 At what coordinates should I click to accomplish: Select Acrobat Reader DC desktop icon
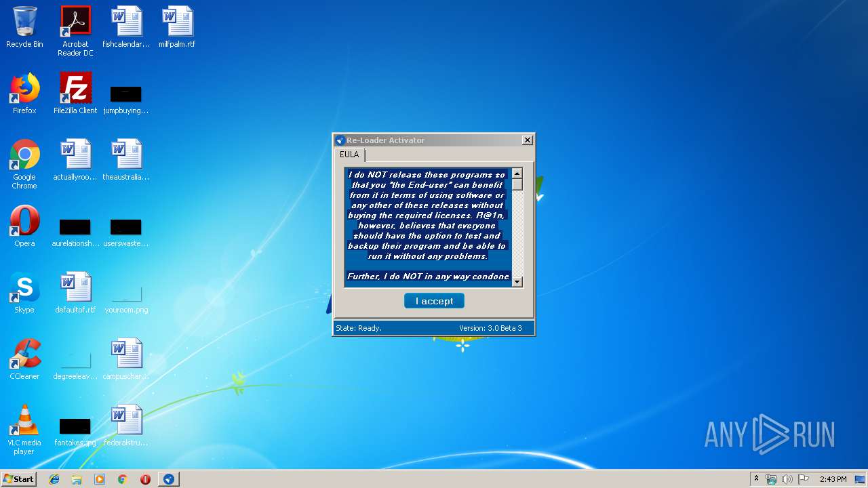[x=75, y=32]
